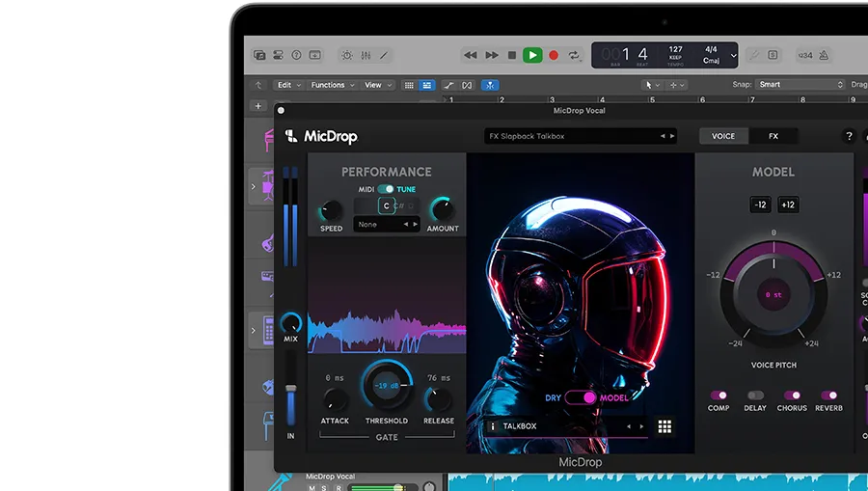Toggle Solo S button in control bar

pos(773,55)
